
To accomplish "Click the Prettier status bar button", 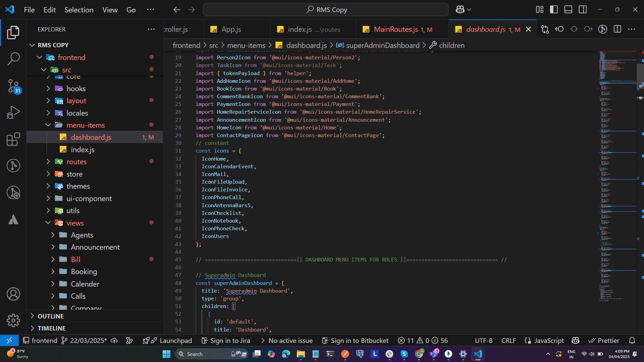I will [604, 341].
